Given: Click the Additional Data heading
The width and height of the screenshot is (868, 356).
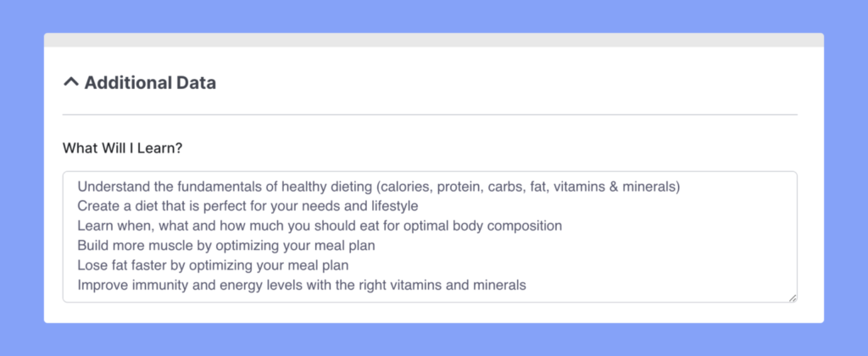Looking at the screenshot, I should click(x=150, y=83).
